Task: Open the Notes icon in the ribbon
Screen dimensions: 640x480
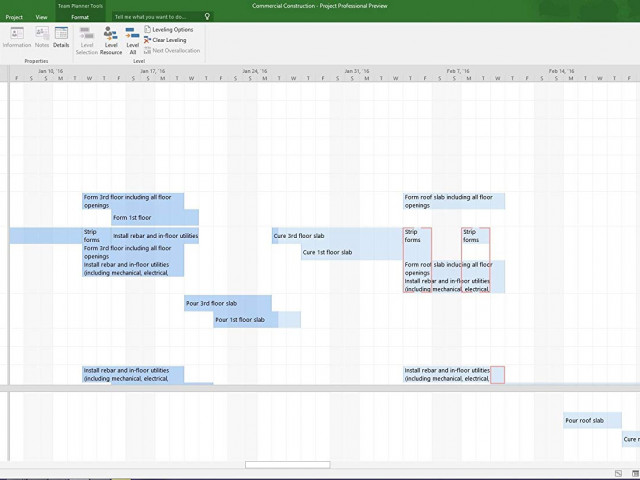Action: (41, 37)
